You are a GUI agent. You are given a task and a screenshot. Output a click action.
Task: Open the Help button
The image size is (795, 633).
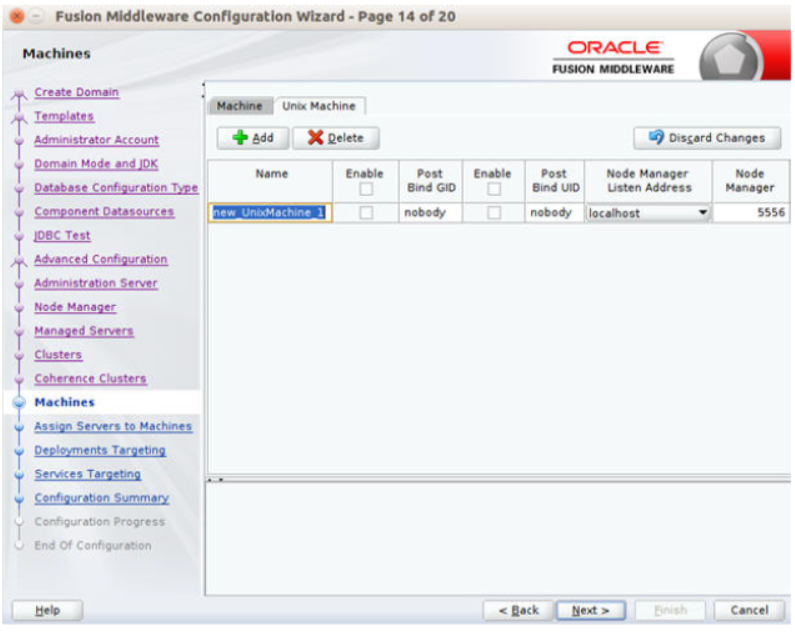pyautogui.click(x=47, y=610)
